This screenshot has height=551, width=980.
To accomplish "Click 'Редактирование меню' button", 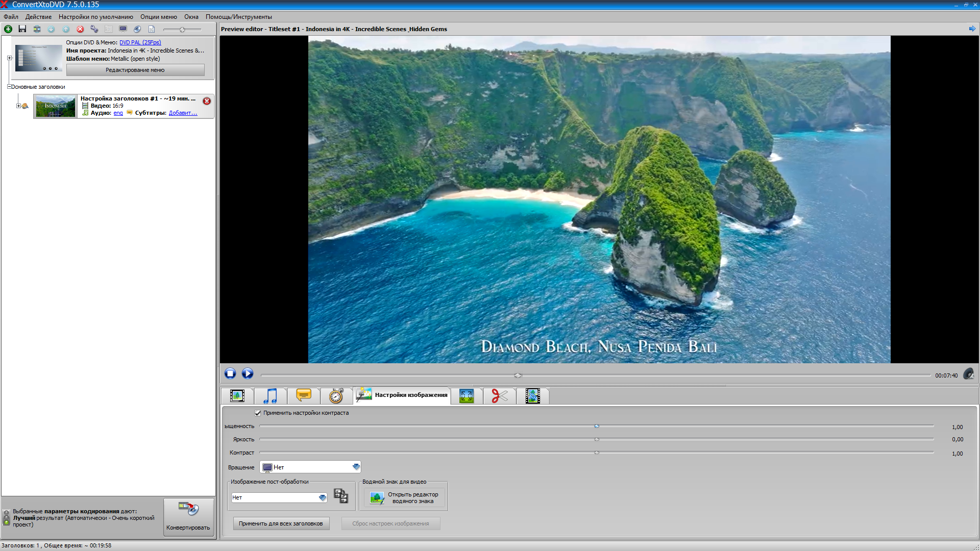I will [x=135, y=70].
